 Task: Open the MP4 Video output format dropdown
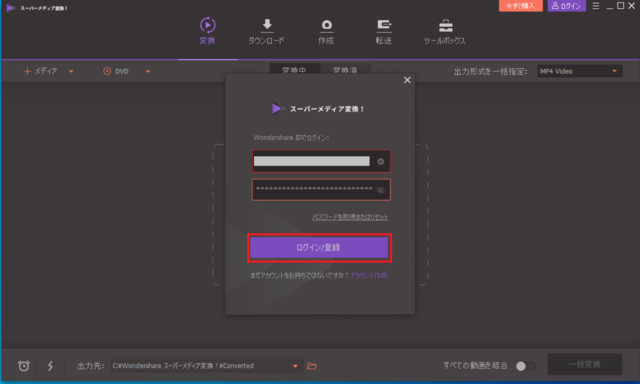(x=580, y=71)
